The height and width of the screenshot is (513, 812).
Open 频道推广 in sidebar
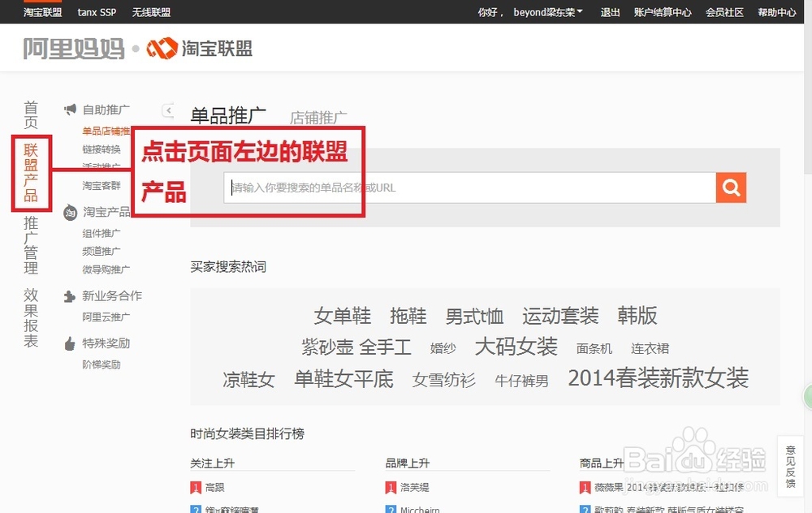pos(101,251)
